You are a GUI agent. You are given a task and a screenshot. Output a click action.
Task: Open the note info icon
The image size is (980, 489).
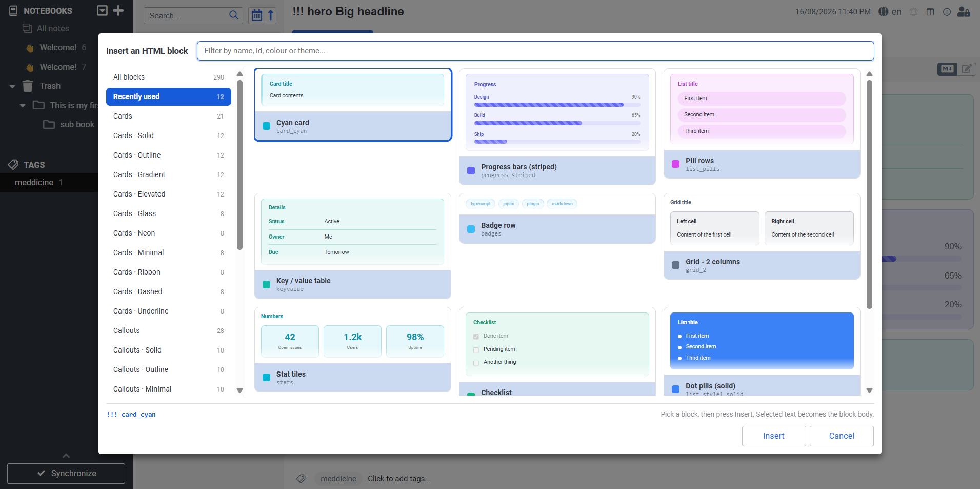pyautogui.click(x=947, y=11)
